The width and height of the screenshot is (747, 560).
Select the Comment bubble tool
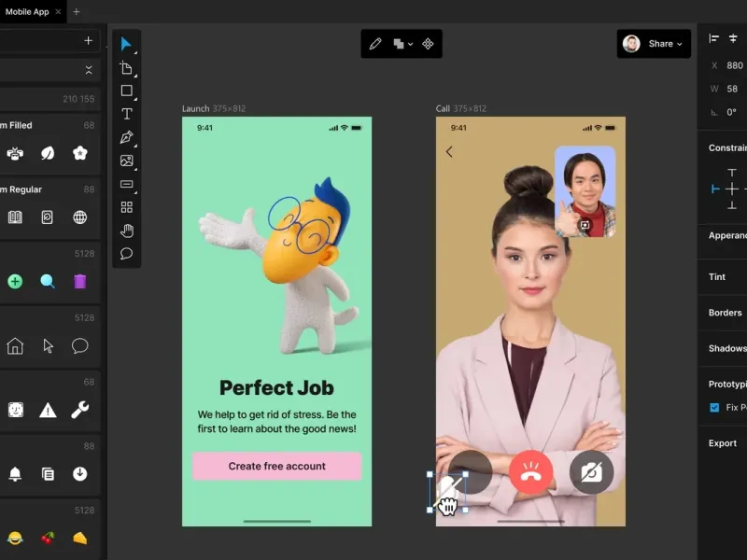126,254
